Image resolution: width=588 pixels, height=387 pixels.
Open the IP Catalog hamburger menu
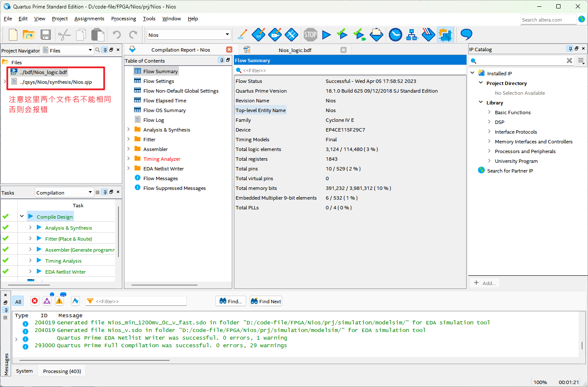pos(581,61)
